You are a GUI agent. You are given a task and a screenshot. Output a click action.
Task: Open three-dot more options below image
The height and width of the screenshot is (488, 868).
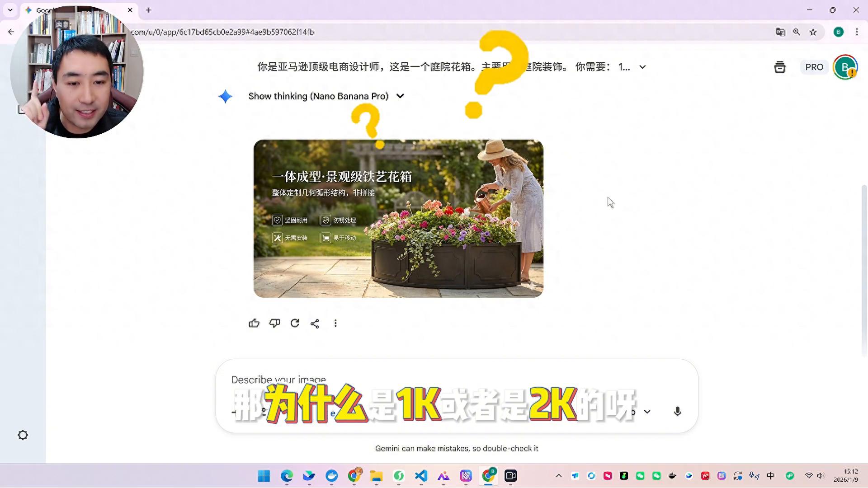click(335, 324)
